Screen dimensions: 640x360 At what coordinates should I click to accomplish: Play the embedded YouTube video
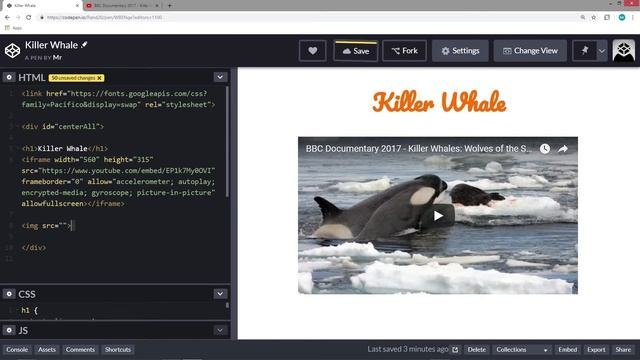438,216
